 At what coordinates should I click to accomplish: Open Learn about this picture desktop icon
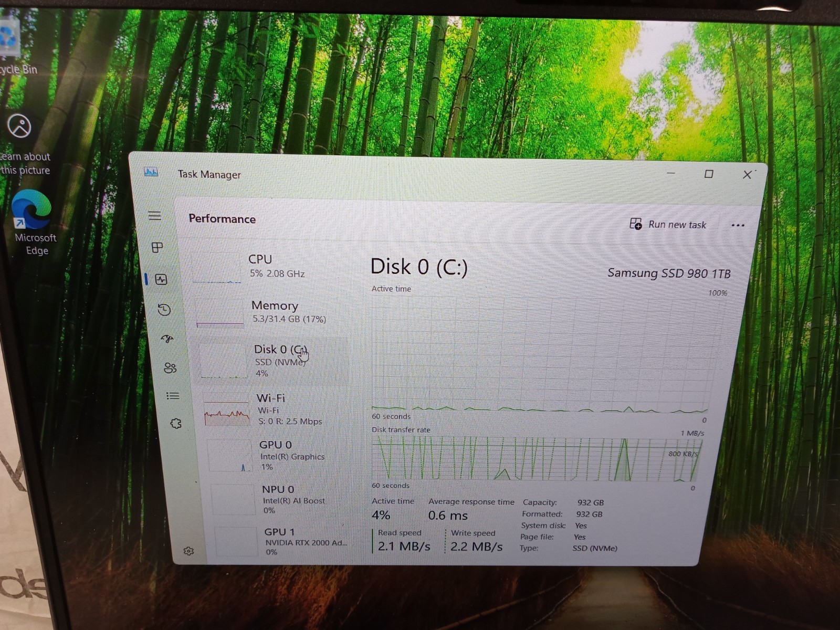pyautogui.click(x=23, y=144)
